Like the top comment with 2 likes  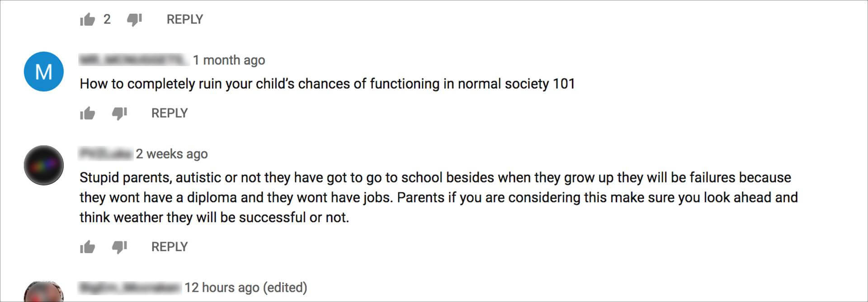point(87,19)
